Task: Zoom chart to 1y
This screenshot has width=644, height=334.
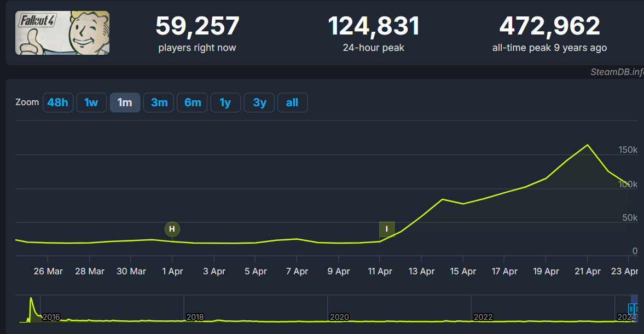Action: tap(225, 102)
